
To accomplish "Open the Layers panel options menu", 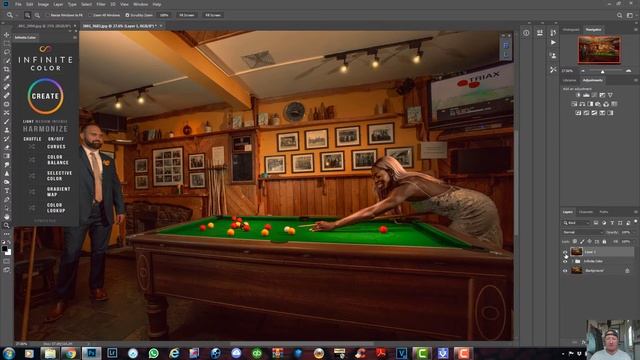I will tap(636, 212).
